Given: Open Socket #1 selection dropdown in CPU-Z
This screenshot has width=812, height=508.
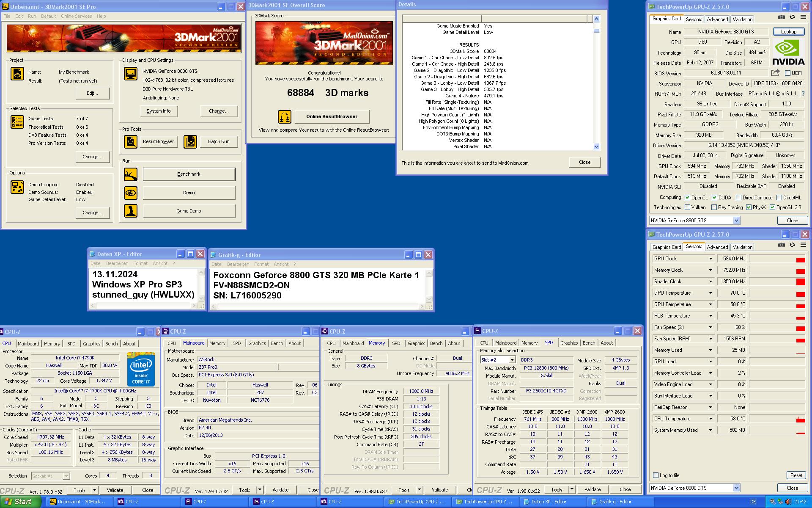Looking at the screenshot, I should (x=66, y=476).
